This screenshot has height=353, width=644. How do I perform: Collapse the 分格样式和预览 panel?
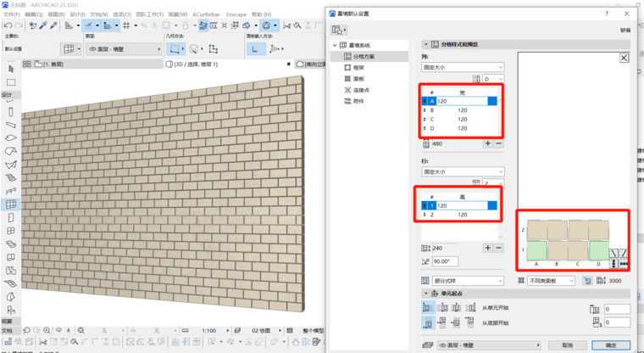(x=426, y=44)
